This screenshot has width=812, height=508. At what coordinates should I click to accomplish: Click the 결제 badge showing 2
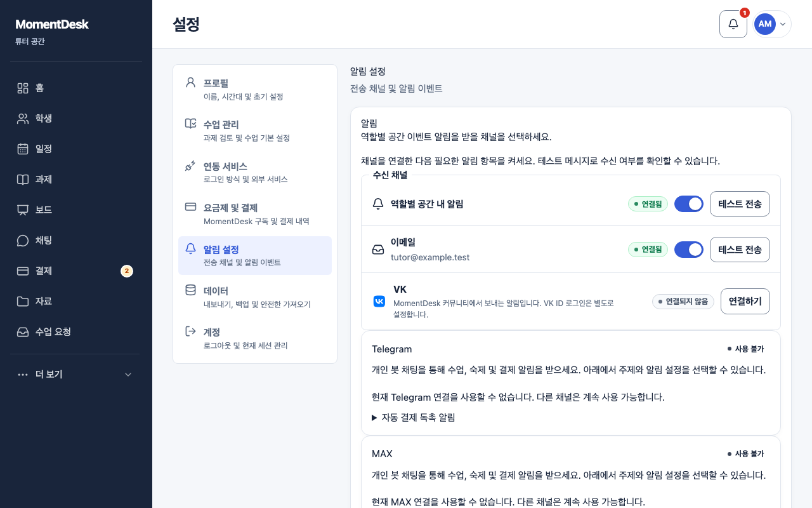click(127, 271)
